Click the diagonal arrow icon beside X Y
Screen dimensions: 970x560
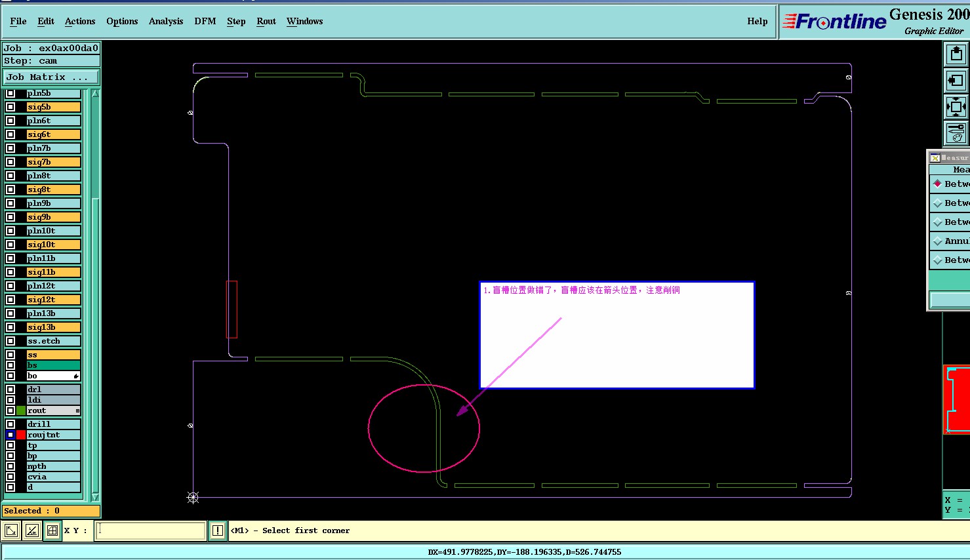point(11,530)
